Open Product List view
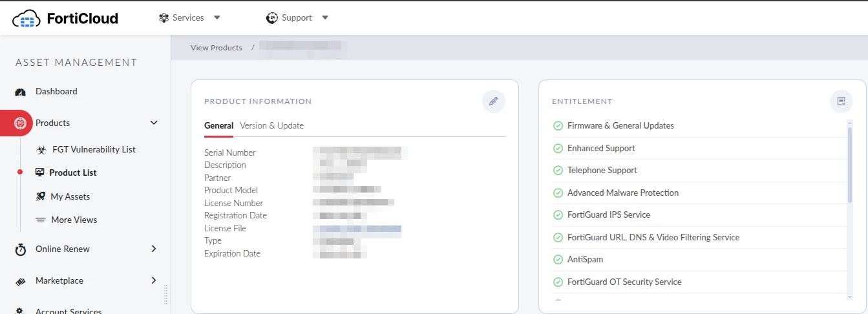The height and width of the screenshot is (314, 868). tap(73, 173)
